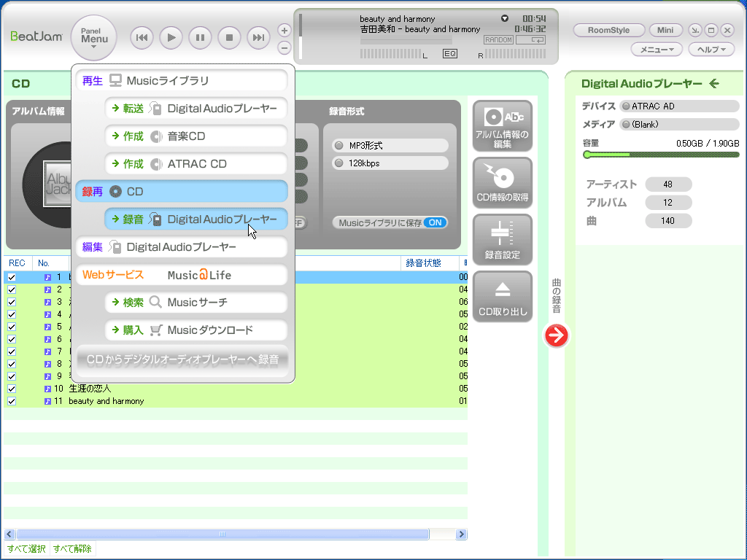
Task: Select 再生 Musicライブラリ menu entry
Action: (x=182, y=80)
